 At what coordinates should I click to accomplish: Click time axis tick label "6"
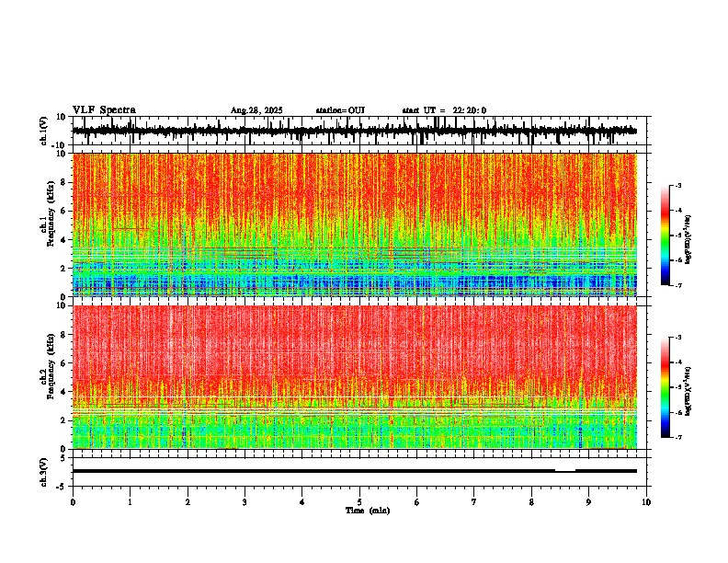tap(417, 502)
